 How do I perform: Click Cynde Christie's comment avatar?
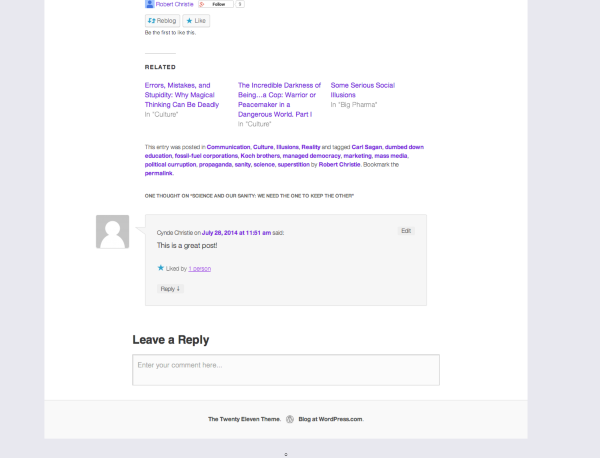(x=112, y=231)
